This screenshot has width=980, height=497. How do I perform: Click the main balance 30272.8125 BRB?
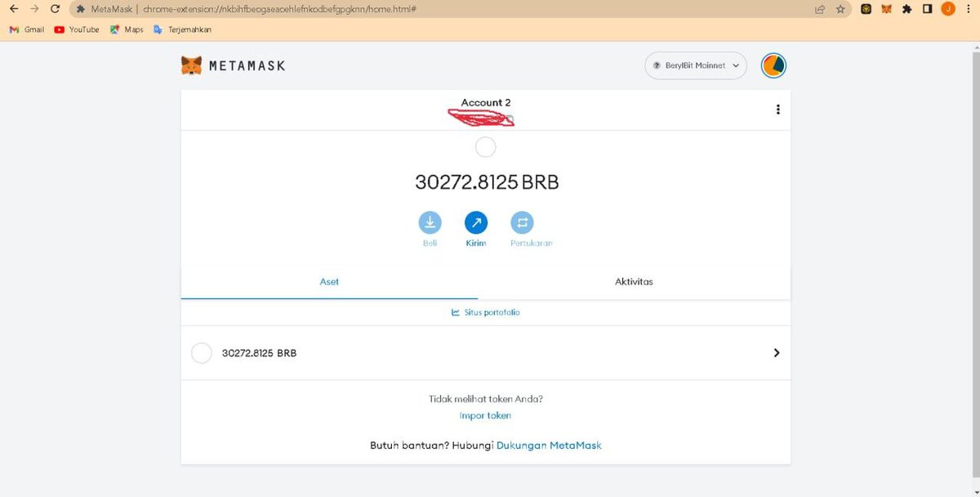(x=487, y=182)
